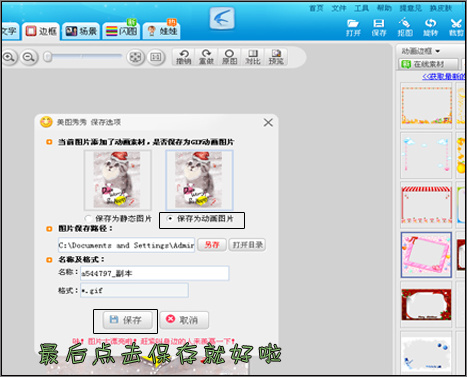The height and width of the screenshot is (377, 467).
Task: Click the 提意见 feedback menu item
Action: pos(411,8)
